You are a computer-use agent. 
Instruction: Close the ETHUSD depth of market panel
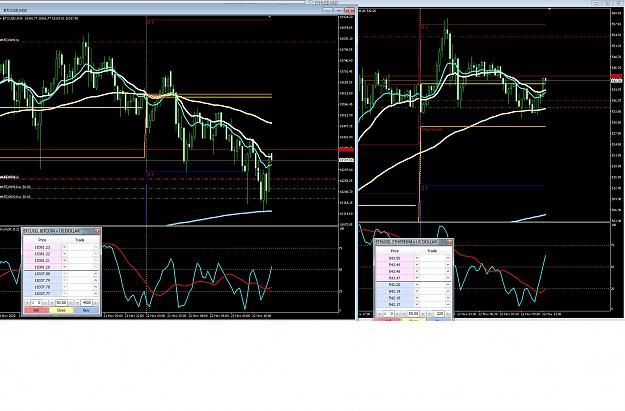pyautogui.click(x=450, y=242)
